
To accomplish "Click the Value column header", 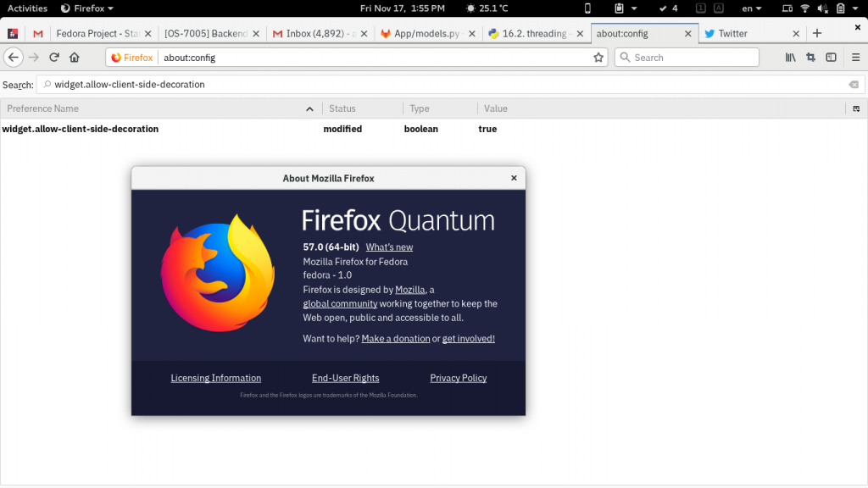I will (x=661, y=109).
